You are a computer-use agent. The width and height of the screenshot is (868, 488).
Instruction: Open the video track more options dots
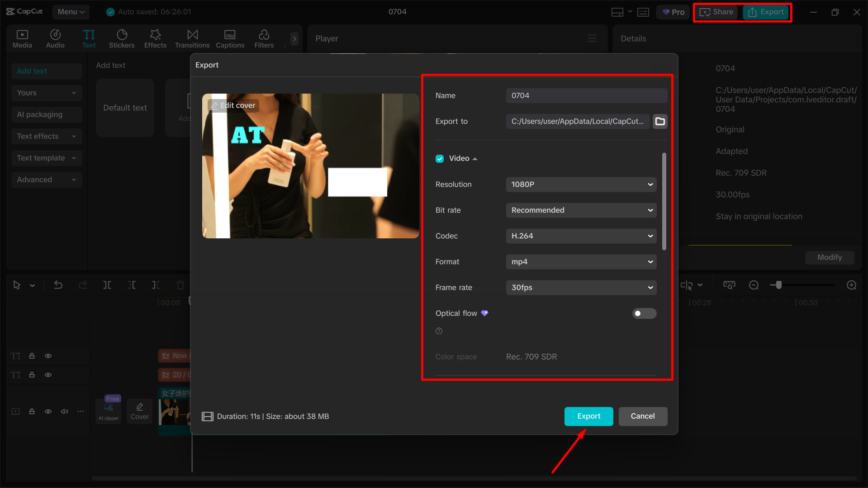(81, 412)
